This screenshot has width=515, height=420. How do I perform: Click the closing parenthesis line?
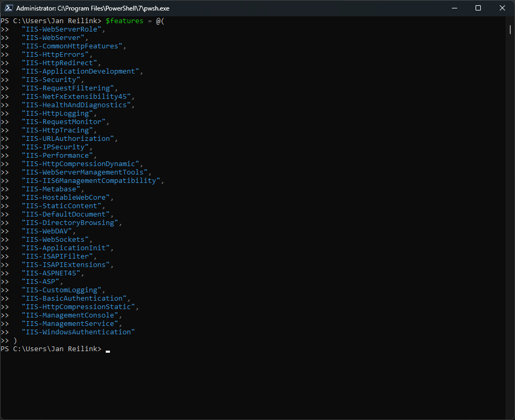[8, 341]
